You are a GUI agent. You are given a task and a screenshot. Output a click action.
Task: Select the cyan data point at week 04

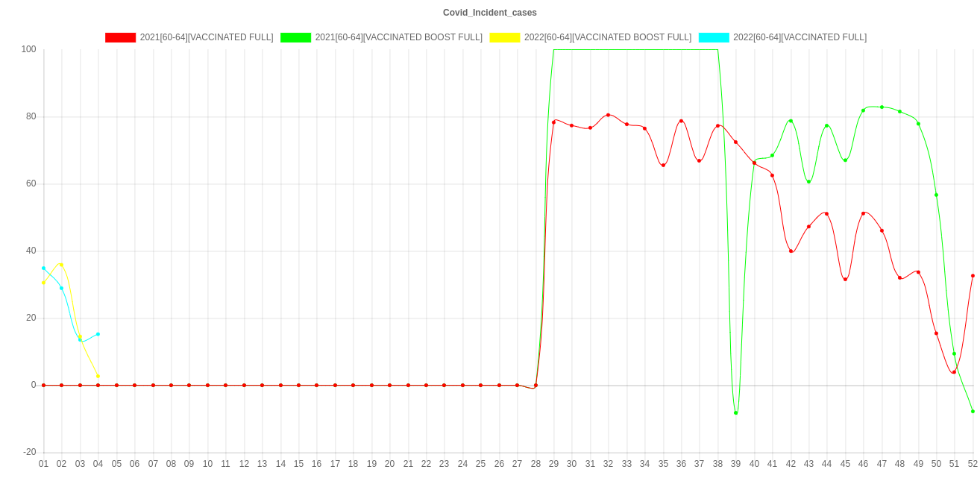tap(98, 334)
